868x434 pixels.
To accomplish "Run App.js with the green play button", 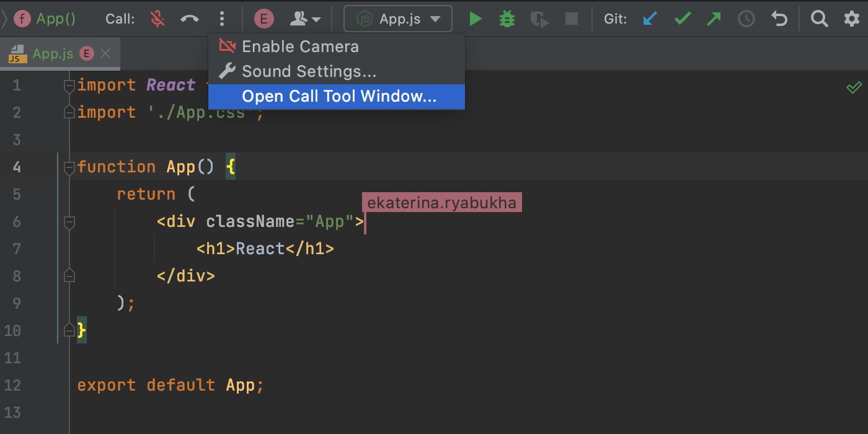I will pyautogui.click(x=476, y=19).
